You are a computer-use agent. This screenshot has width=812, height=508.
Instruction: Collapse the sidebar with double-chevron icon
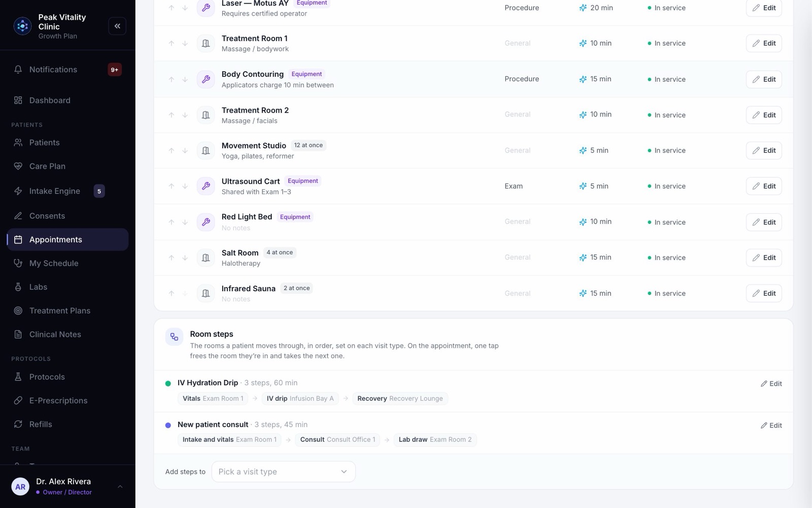[117, 26]
